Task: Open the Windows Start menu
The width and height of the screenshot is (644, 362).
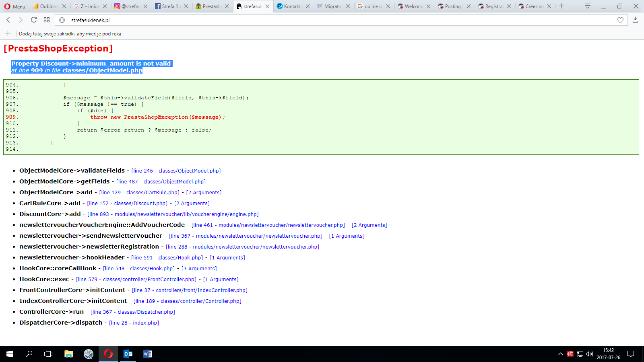Action: pyautogui.click(x=10, y=354)
